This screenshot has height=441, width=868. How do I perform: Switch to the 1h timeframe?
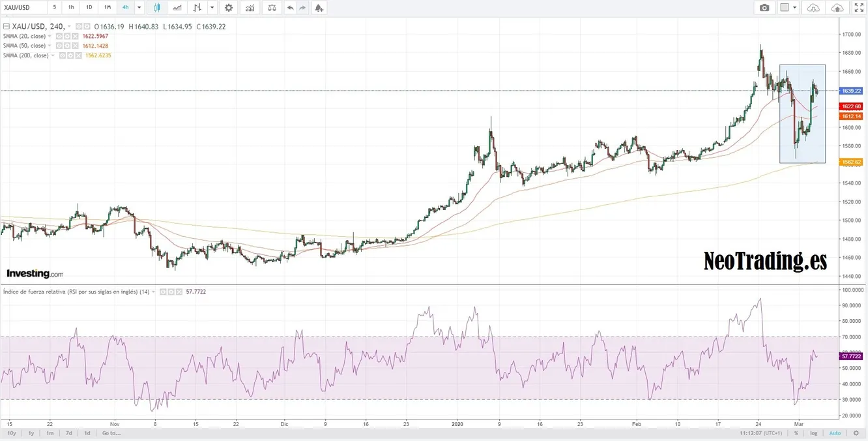click(x=71, y=8)
